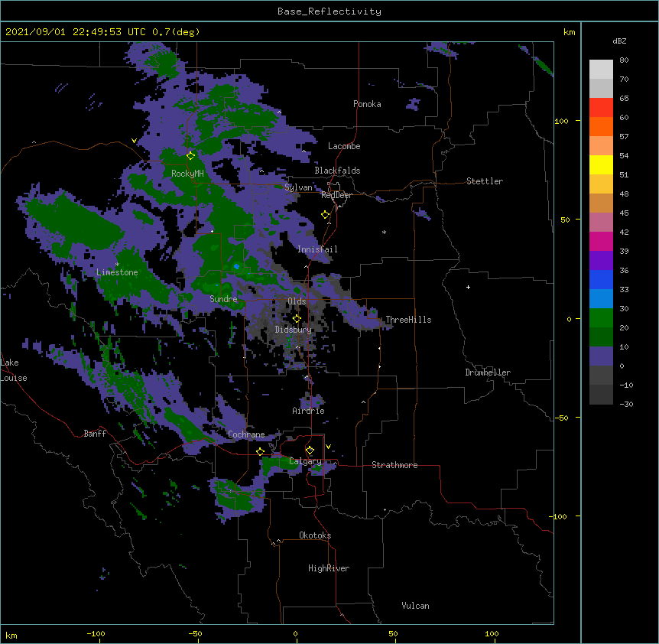Click the Vulcan label
The height and width of the screenshot is (644, 659).
pos(415,606)
